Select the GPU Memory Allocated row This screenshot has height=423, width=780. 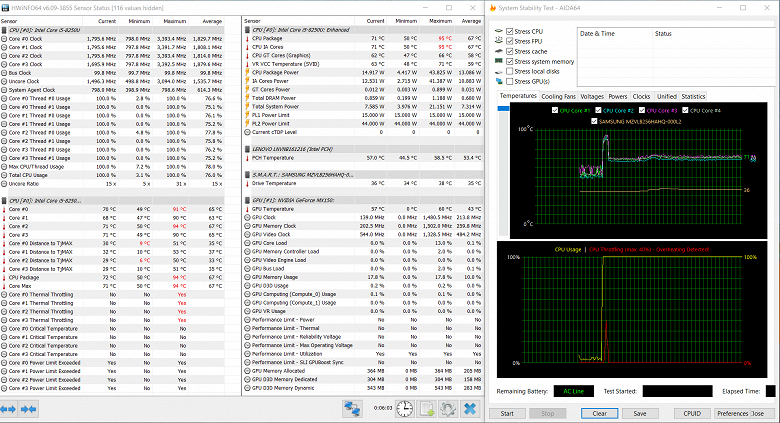363,371
